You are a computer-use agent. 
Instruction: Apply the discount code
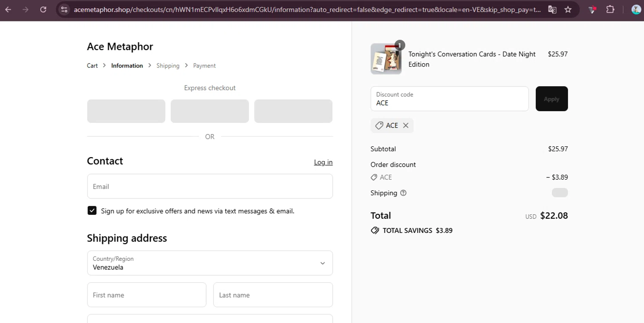552,99
